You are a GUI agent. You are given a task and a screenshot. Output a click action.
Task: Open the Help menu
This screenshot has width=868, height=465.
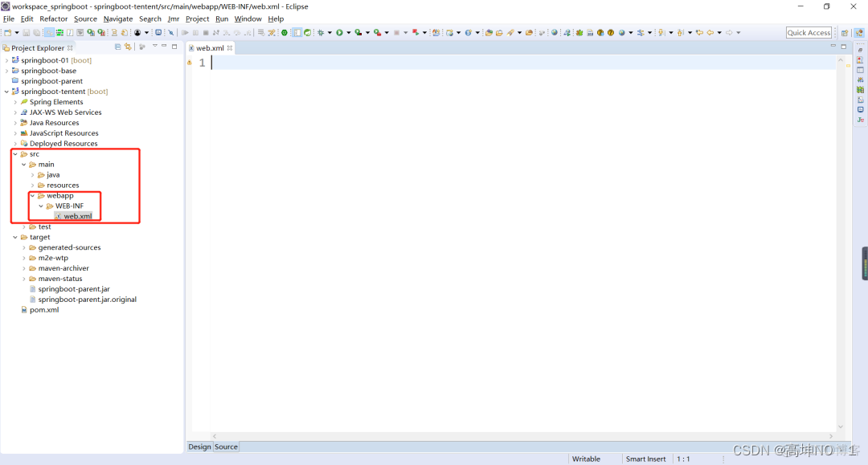[276, 18]
